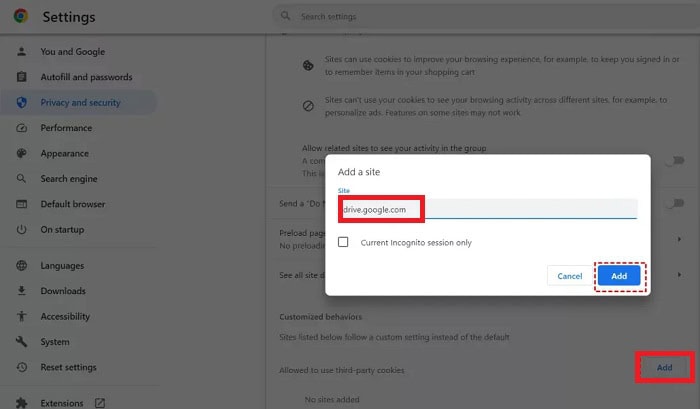
Task: Click the search settings magnifier icon
Action: click(285, 16)
